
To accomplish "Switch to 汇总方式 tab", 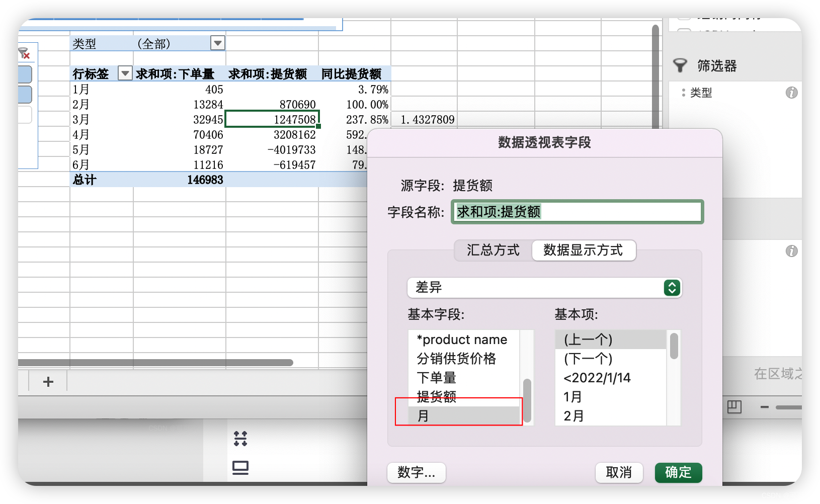I will (493, 250).
